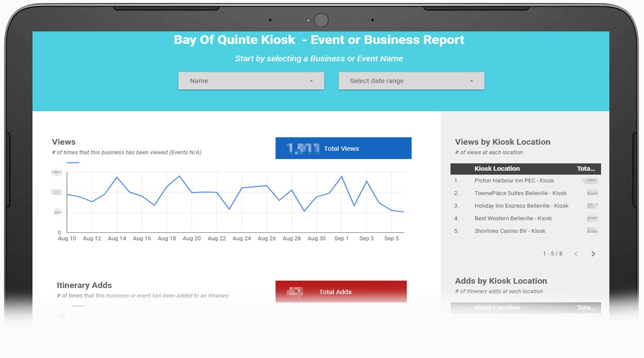
Task: Click the Total Adds scorecard
Action: (x=341, y=291)
